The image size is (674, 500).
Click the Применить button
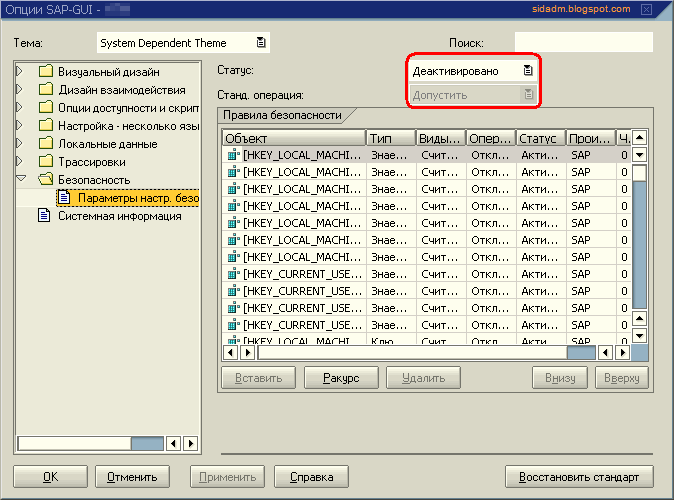pyautogui.click(x=227, y=477)
